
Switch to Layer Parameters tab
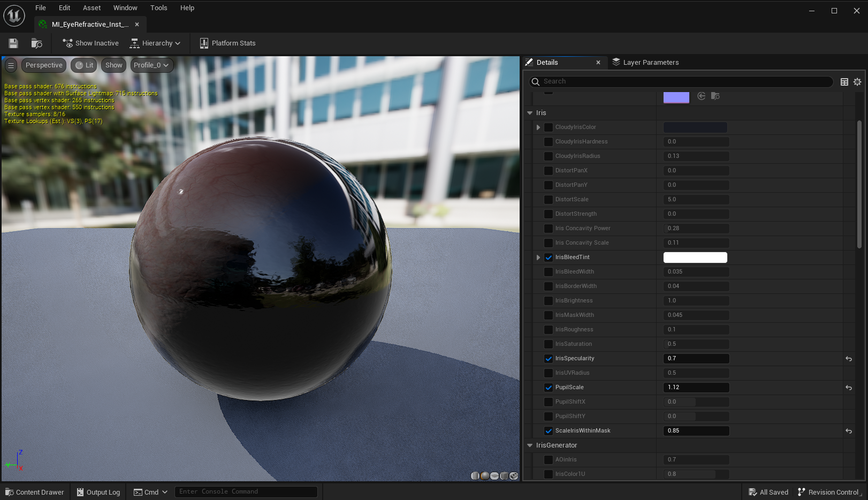click(x=645, y=63)
